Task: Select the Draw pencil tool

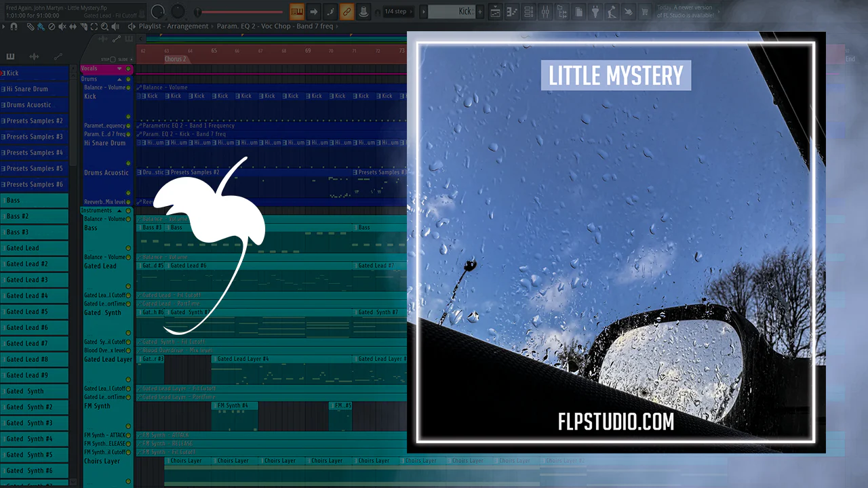Action: tap(31, 26)
